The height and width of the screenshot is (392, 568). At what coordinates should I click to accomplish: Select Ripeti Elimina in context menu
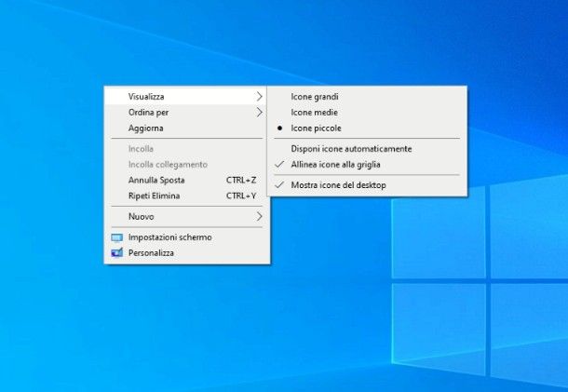pyautogui.click(x=186, y=196)
